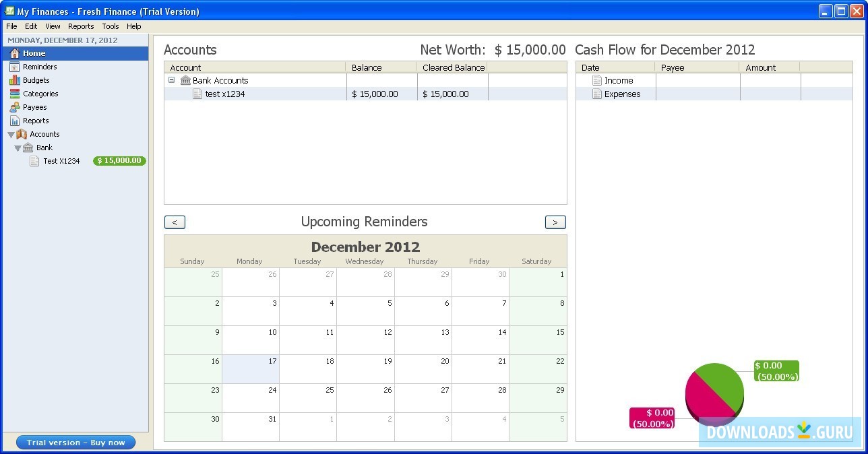The width and height of the screenshot is (868, 454).
Task: Click the Expenses row document icon
Action: (596, 94)
